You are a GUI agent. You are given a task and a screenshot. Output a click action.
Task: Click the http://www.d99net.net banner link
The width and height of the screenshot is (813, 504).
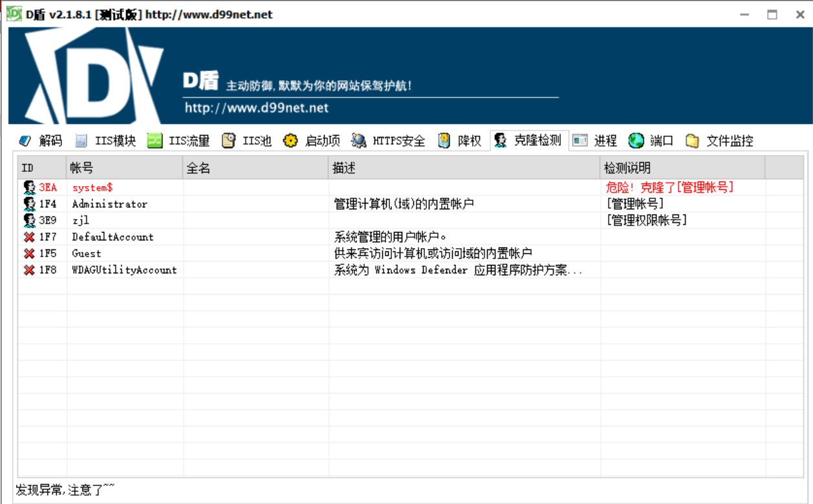tap(257, 108)
